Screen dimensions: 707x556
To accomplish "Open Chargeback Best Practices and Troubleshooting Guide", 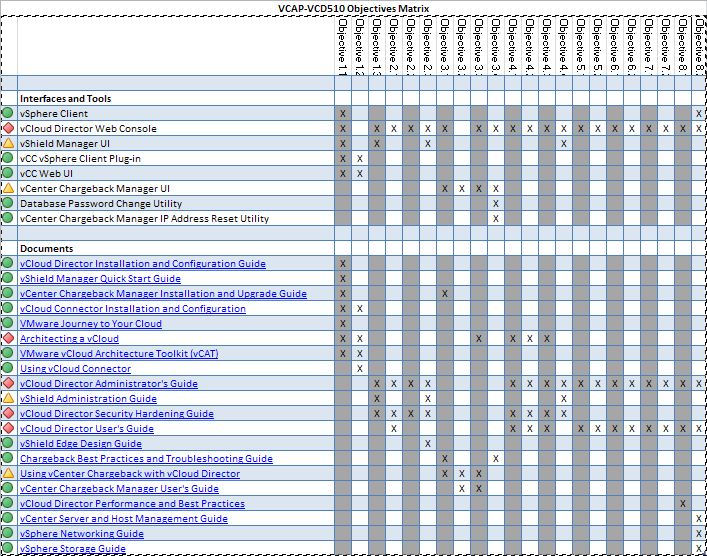I will [x=146, y=459].
